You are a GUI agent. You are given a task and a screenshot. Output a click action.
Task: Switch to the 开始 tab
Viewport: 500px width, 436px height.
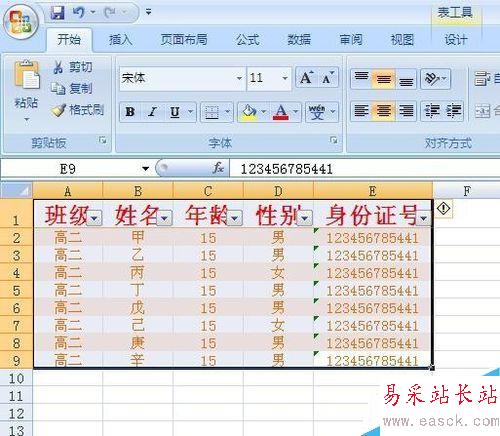(69, 40)
